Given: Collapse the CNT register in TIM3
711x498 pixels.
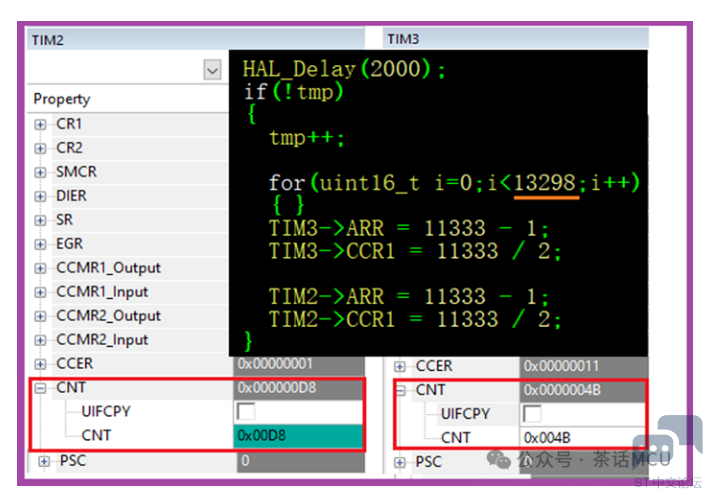Looking at the screenshot, I should [400, 390].
